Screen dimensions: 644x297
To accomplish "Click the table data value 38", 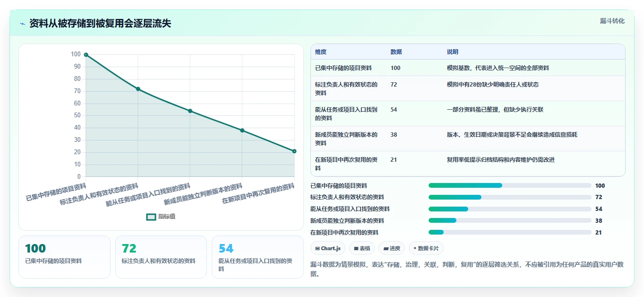I will click(394, 135).
